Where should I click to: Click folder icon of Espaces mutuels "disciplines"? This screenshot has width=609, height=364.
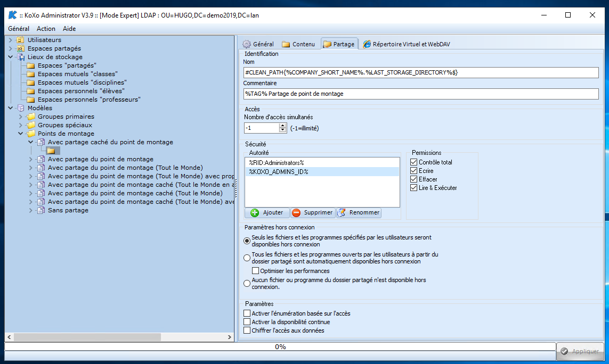pyautogui.click(x=31, y=82)
